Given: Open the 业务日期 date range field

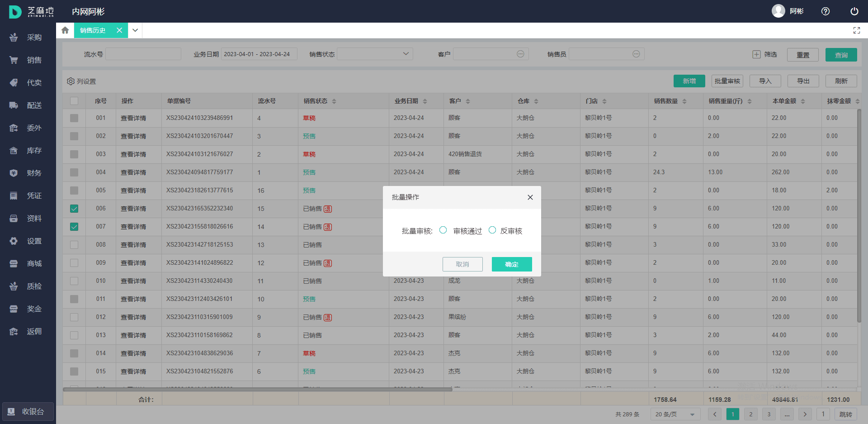Looking at the screenshot, I should 259,54.
